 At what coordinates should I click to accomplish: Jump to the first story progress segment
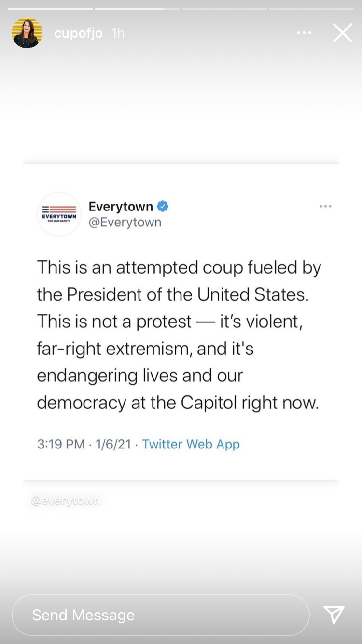point(50,8)
